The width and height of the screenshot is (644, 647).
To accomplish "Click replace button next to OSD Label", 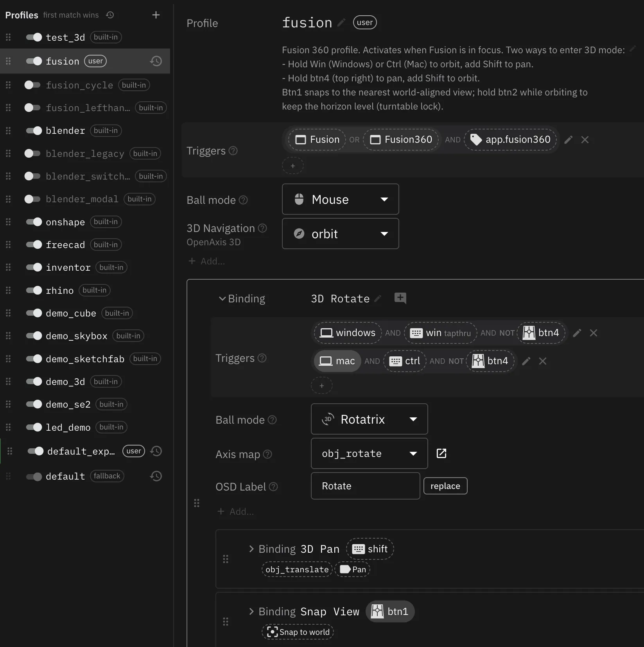I will coord(445,486).
